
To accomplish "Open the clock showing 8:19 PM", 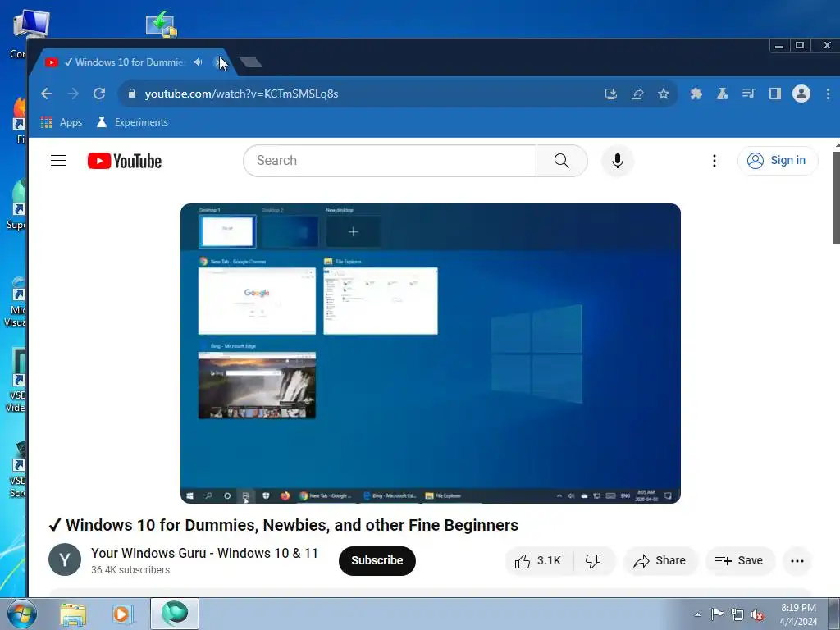I will click(x=798, y=614).
